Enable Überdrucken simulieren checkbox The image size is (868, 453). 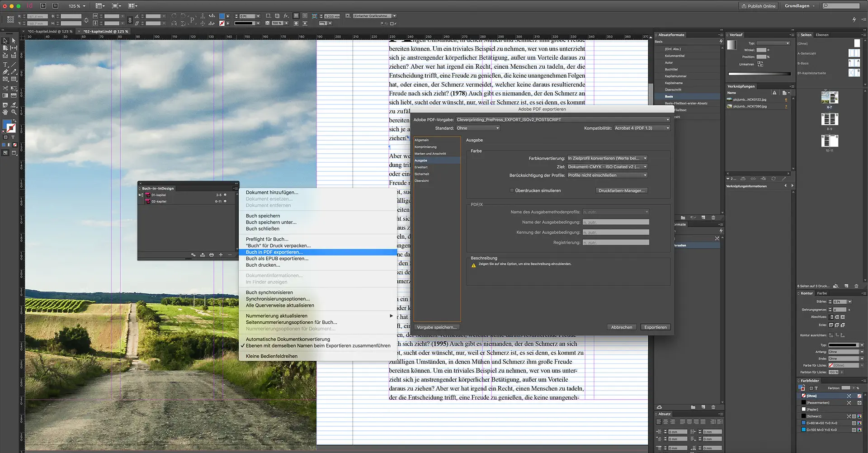513,190
